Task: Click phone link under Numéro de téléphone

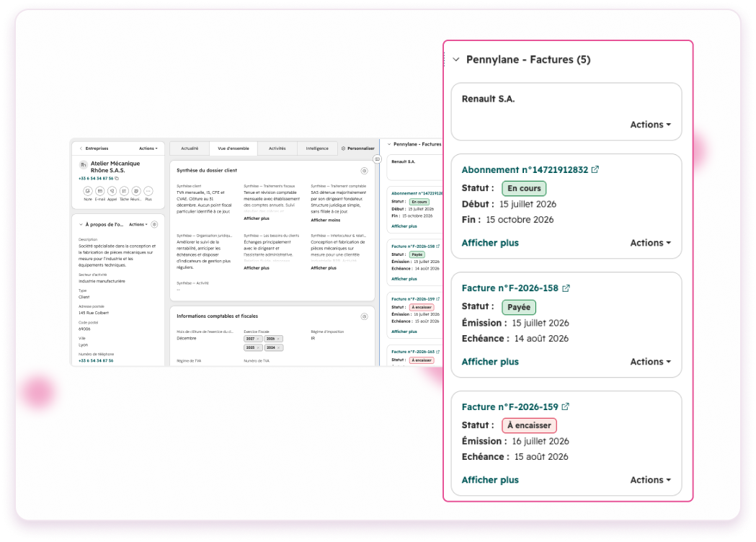Action: click(96, 360)
